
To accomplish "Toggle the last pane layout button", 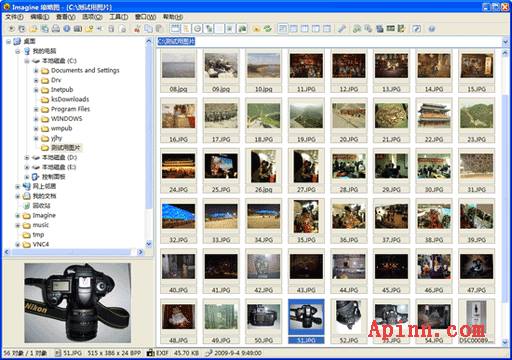I will click(327, 29).
